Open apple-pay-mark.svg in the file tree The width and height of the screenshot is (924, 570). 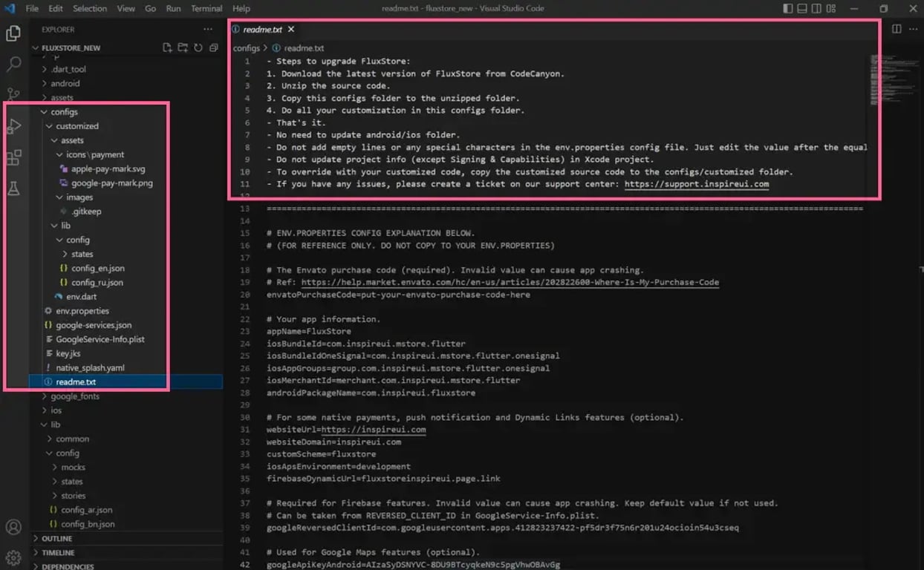pyautogui.click(x=108, y=169)
